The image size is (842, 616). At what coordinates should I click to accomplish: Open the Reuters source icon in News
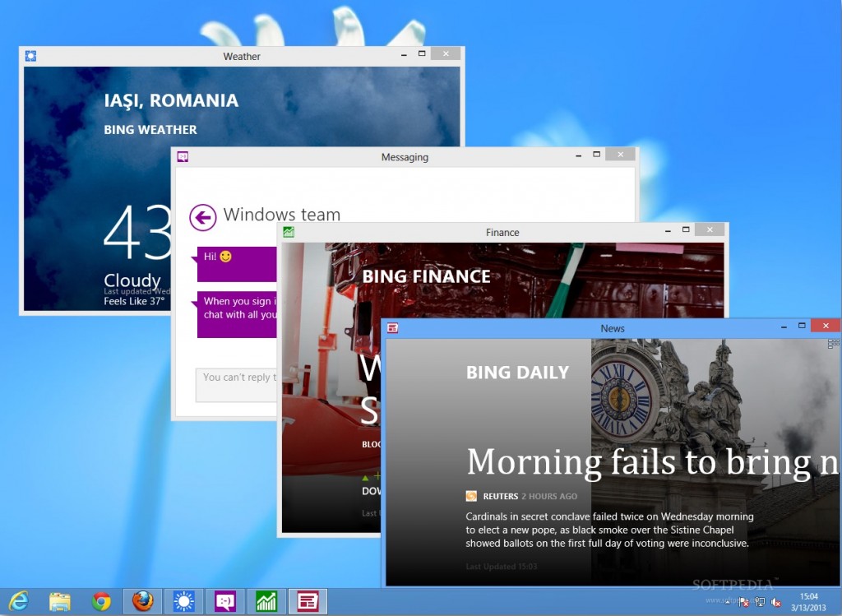[471, 496]
